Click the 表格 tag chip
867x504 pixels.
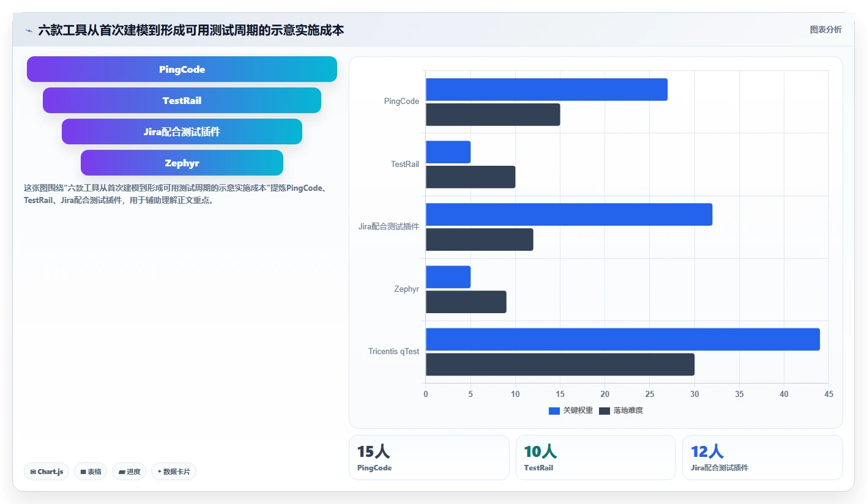[x=91, y=472]
